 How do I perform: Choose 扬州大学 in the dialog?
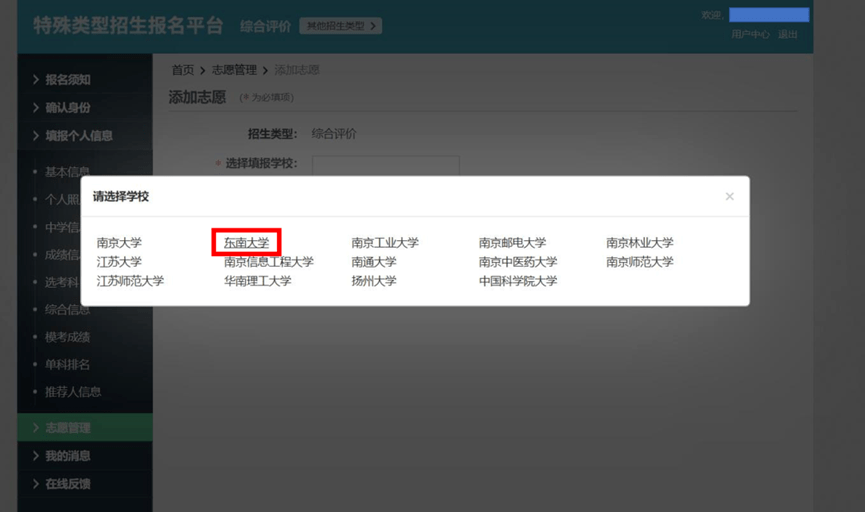[x=374, y=281]
